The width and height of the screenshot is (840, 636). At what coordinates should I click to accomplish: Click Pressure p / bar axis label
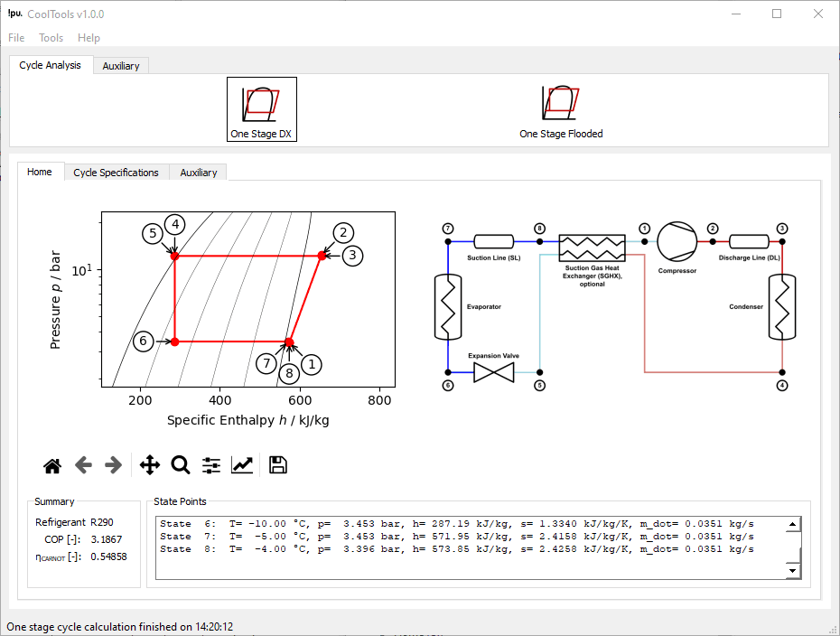[x=55, y=300]
